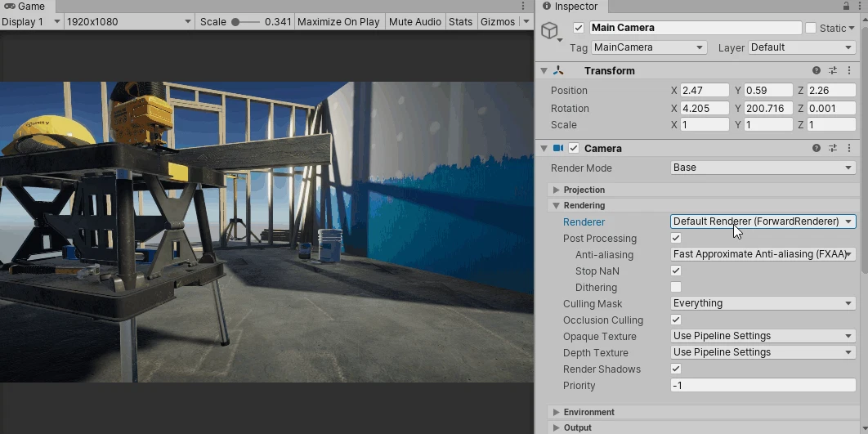
Task: Open the Display 1 dropdown
Action: 31,21
